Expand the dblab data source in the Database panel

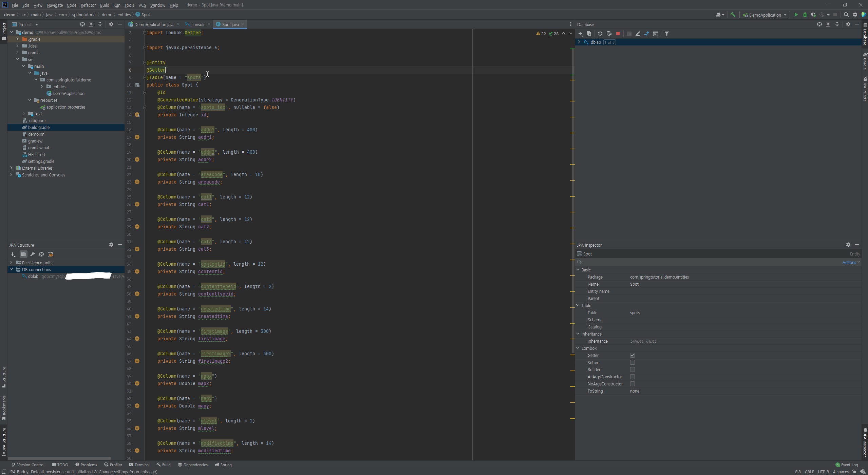click(x=579, y=42)
